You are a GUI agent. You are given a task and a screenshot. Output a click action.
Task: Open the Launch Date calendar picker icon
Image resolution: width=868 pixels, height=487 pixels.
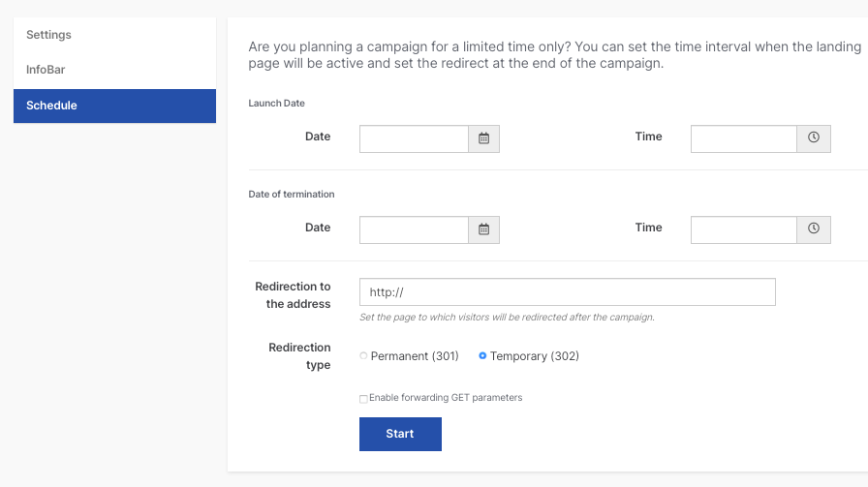(x=483, y=138)
